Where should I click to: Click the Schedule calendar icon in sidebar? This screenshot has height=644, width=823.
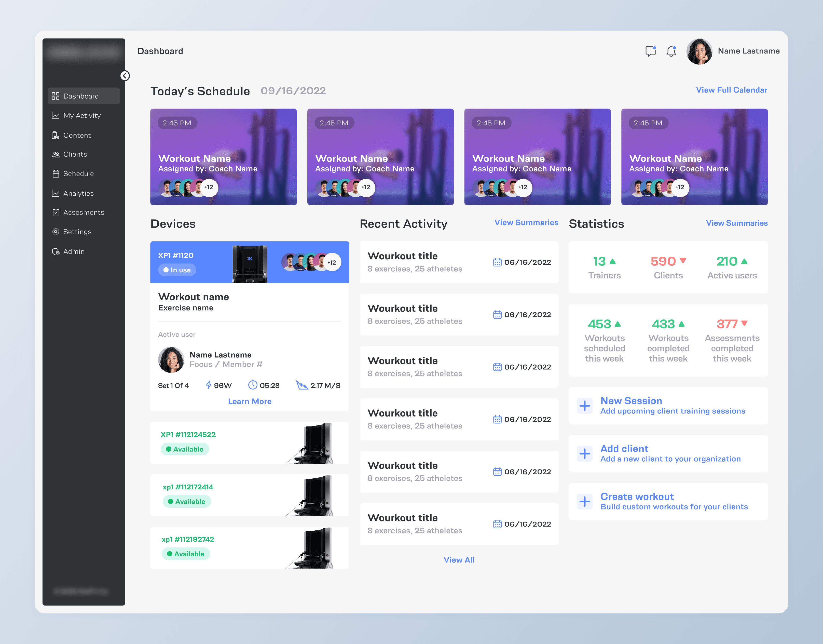tap(56, 174)
